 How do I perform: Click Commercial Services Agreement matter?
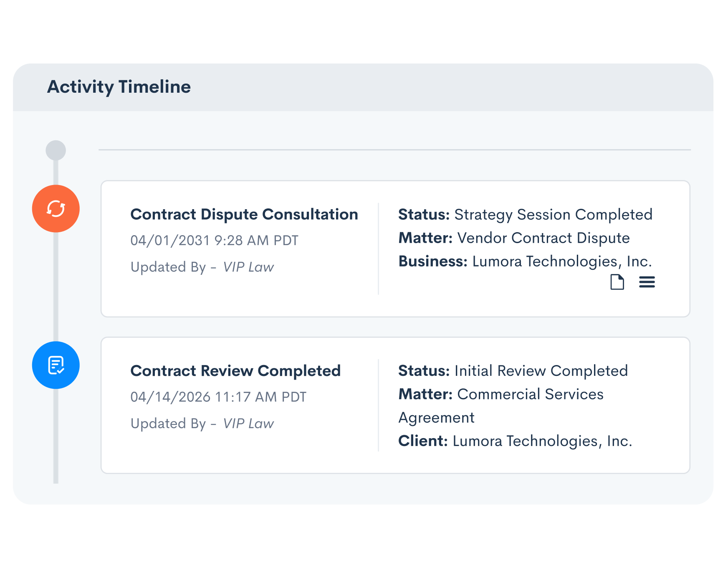[501, 406]
